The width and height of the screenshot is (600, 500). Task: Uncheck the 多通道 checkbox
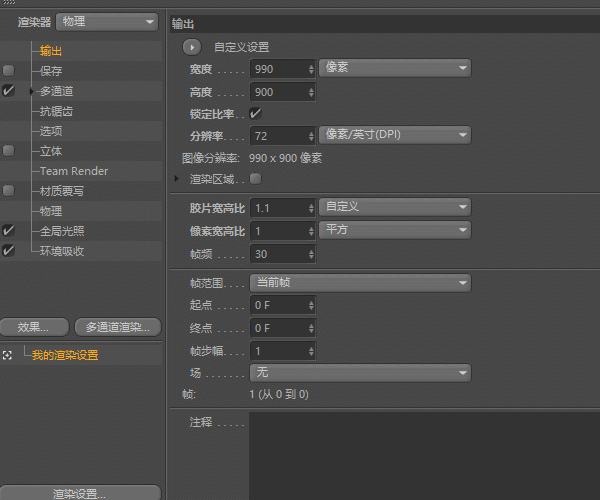(8, 91)
